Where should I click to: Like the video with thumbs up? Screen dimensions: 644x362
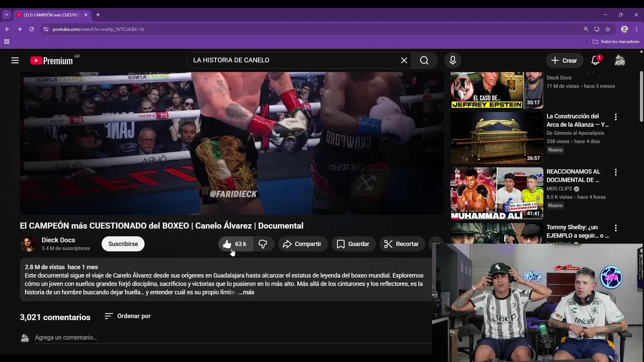point(235,244)
